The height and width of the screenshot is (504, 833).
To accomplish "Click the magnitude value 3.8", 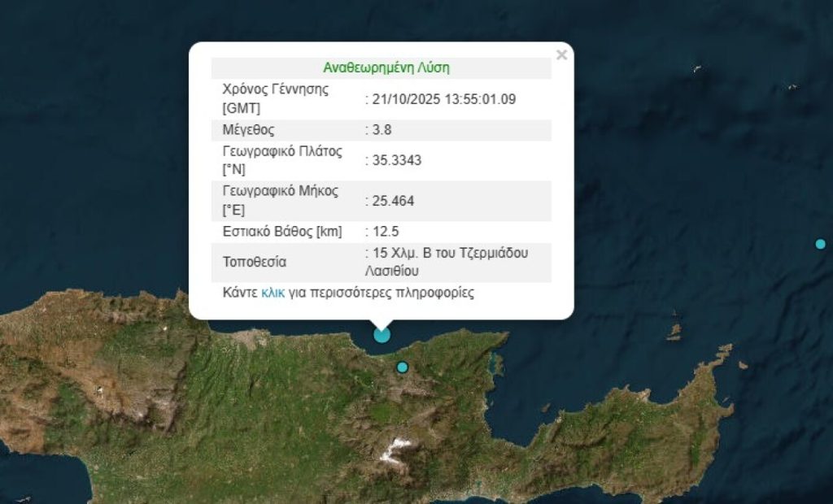I will coord(382,129).
